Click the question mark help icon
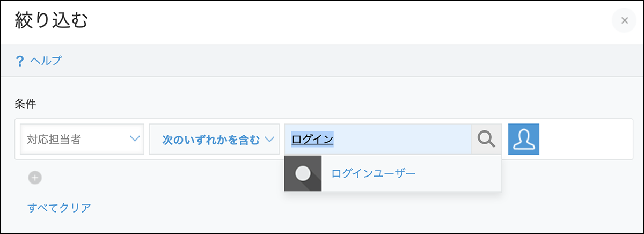Image resolution: width=644 pixels, height=234 pixels. tap(20, 61)
